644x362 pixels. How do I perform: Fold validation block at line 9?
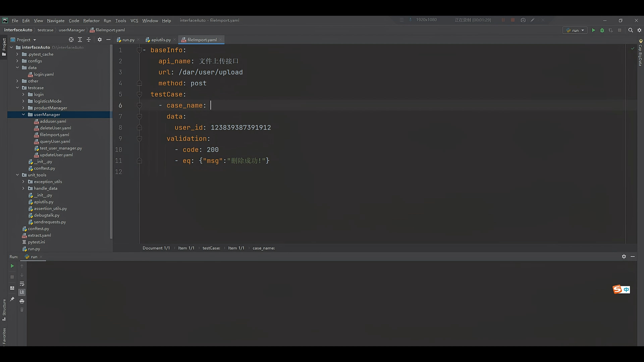pos(139,138)
